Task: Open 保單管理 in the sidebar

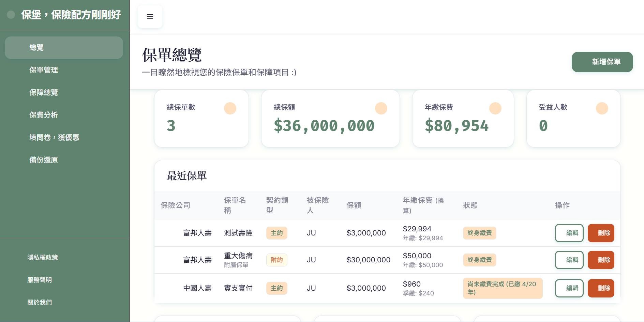Action: pyautogui.click(x=44, y=70)
